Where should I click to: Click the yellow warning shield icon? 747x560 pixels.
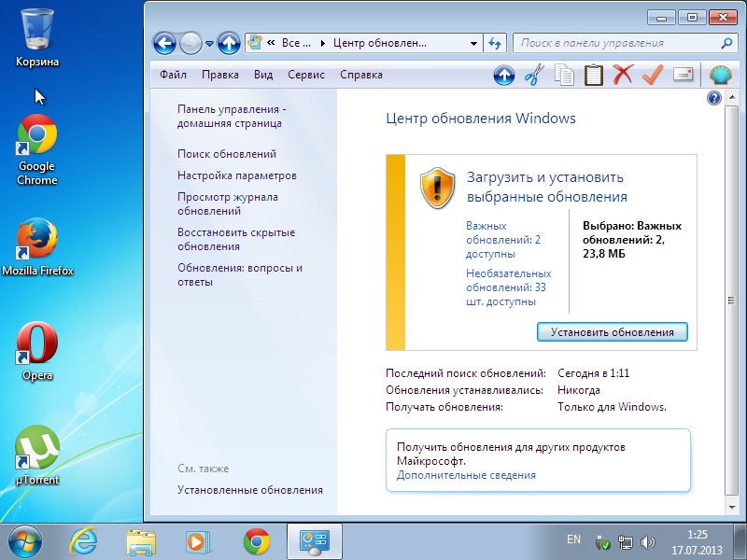point(437,188)
